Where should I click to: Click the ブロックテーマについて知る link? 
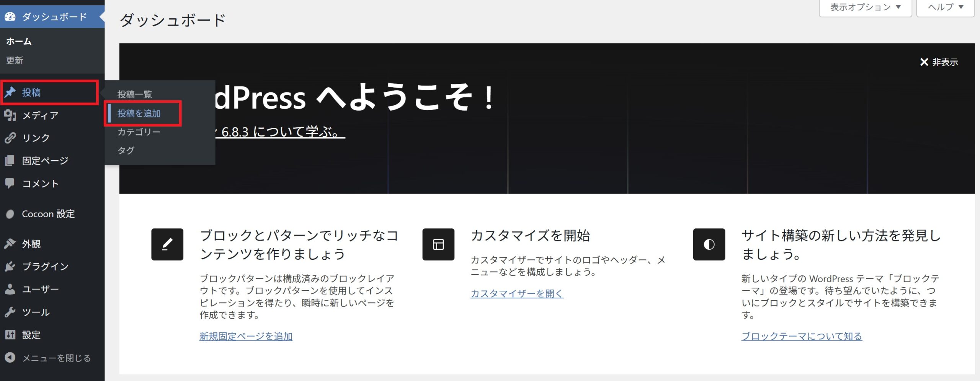[802, 336]
